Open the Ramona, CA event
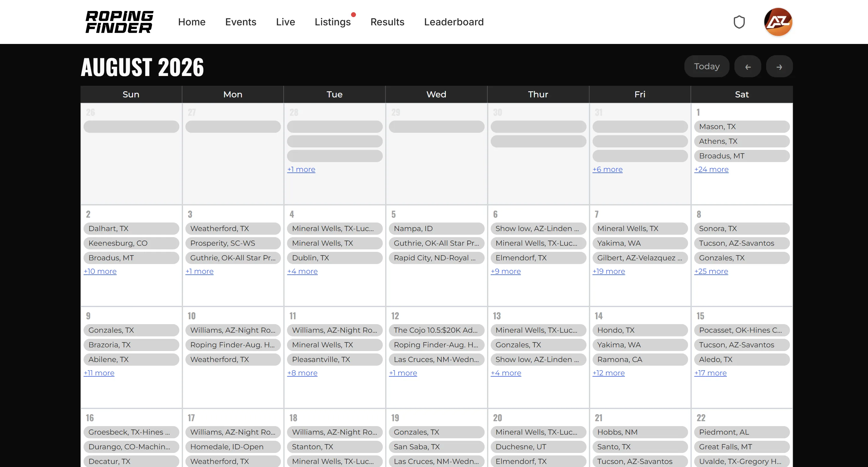The width and height of the screenshot is (868, 467). pos(640,360)
